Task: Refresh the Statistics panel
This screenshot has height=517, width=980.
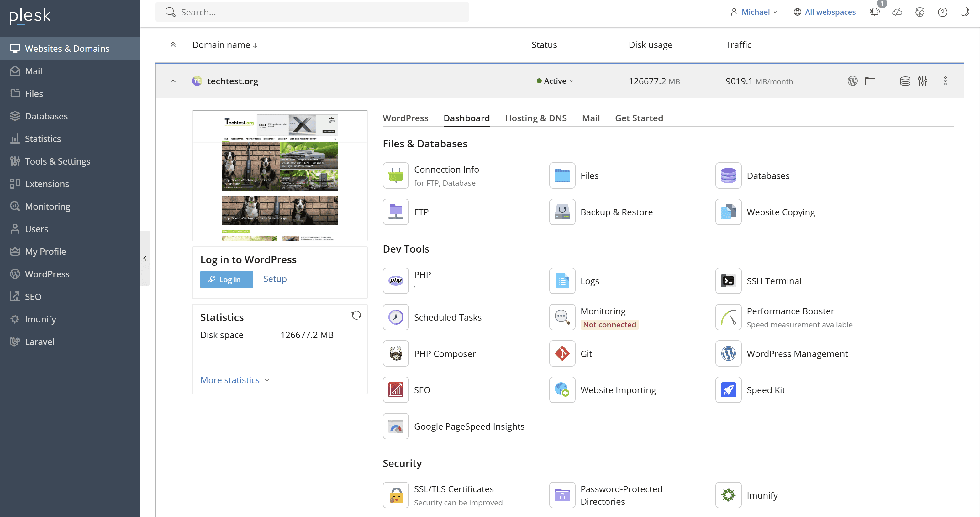Action: 356,315
